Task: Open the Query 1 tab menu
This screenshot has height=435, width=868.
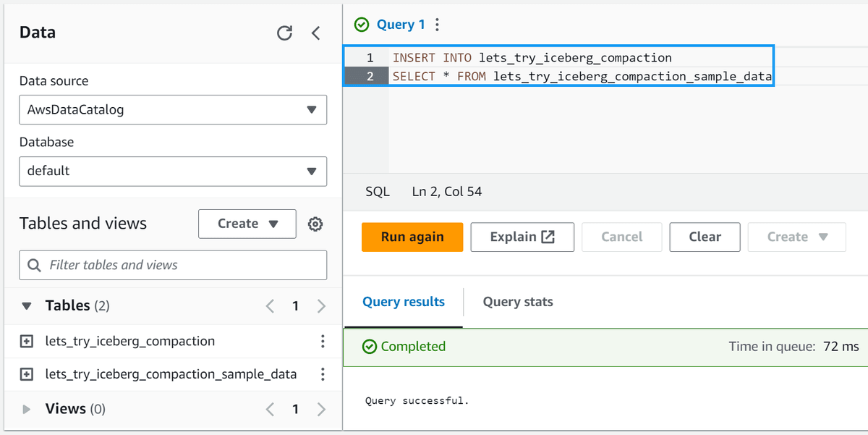Action: click(437, 24)
